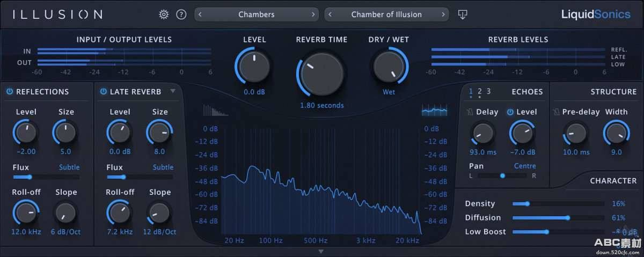Screen dimensions: 644x257
Task: Go to next preset arrow
Action: click(x=443, y=14)
